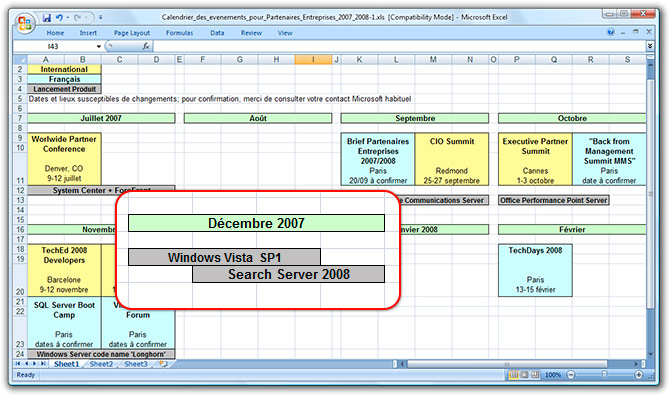Select the Page Break Preview button
Screen dimensions: 670x396
(x=535, y=375)
